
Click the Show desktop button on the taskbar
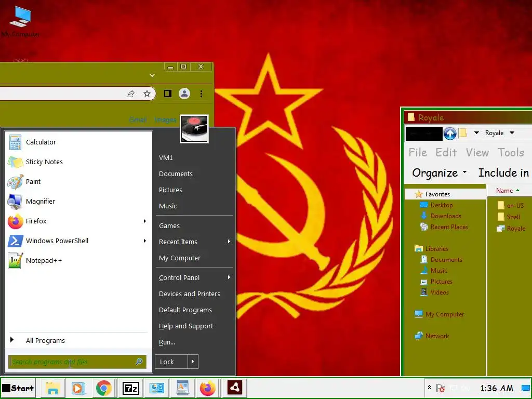coord(526,388)
